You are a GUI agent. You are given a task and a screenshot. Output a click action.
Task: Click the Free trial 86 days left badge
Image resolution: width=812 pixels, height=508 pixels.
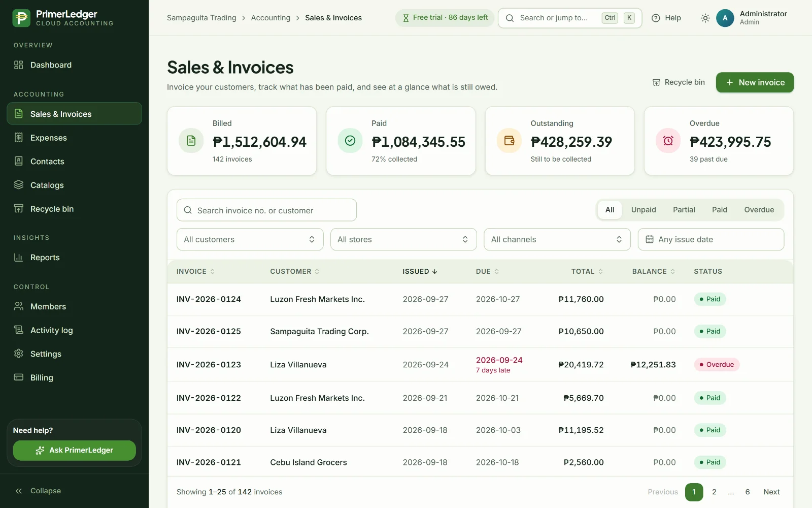click(x=445, y=18)
